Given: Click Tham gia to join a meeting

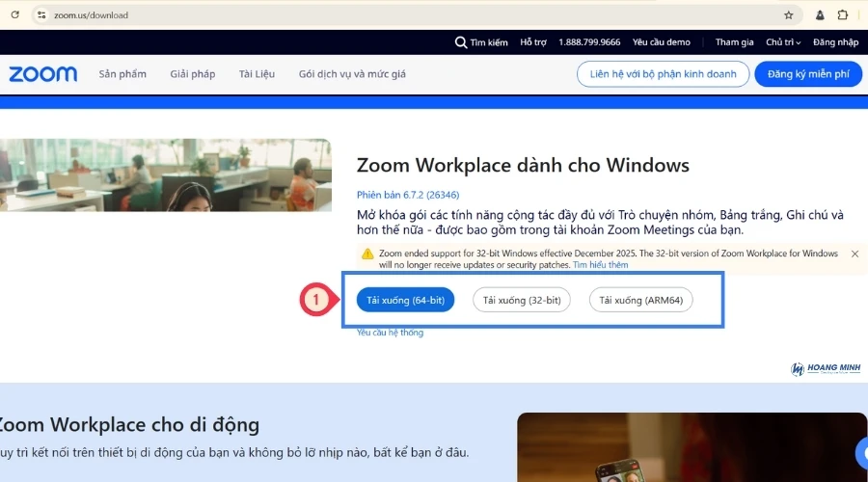Looking at the screenshot, I should [734, 42].
